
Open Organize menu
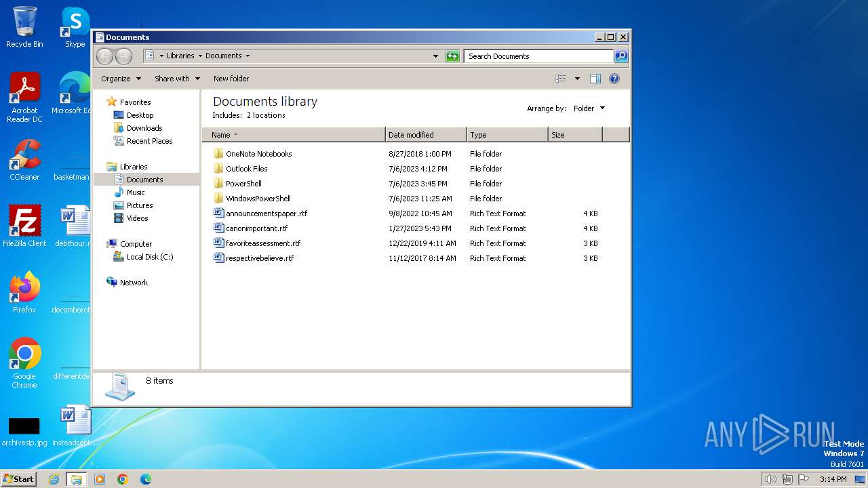point(121,79)
